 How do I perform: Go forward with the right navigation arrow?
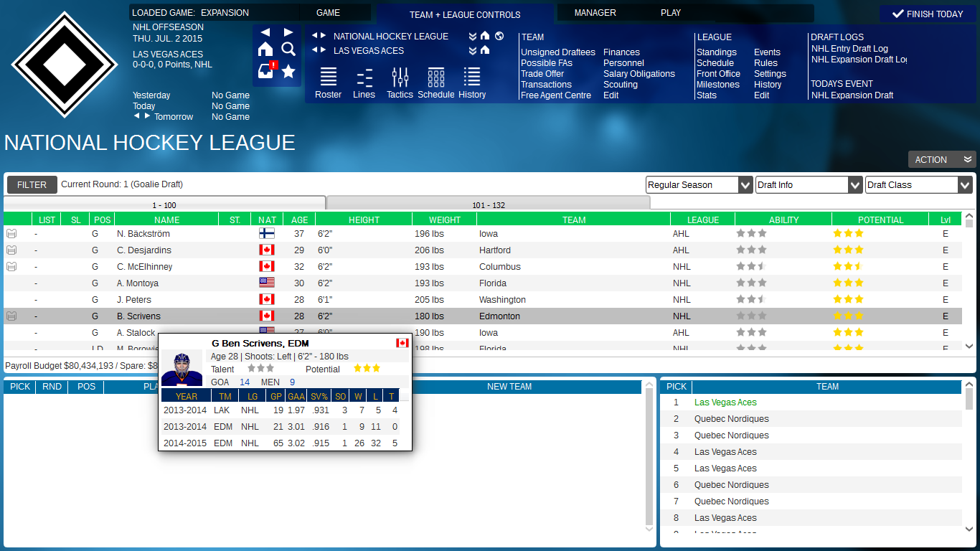pyautogui.click(x=288, y=32)
